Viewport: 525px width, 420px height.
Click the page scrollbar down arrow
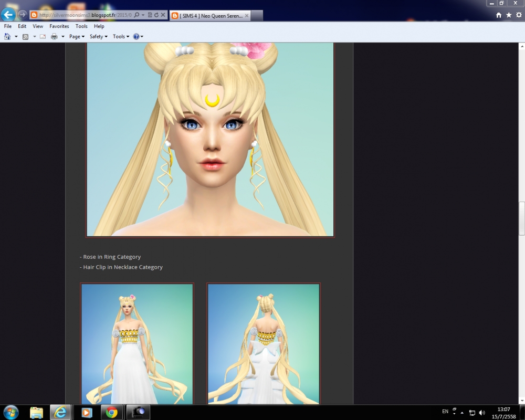coord(522,401)
